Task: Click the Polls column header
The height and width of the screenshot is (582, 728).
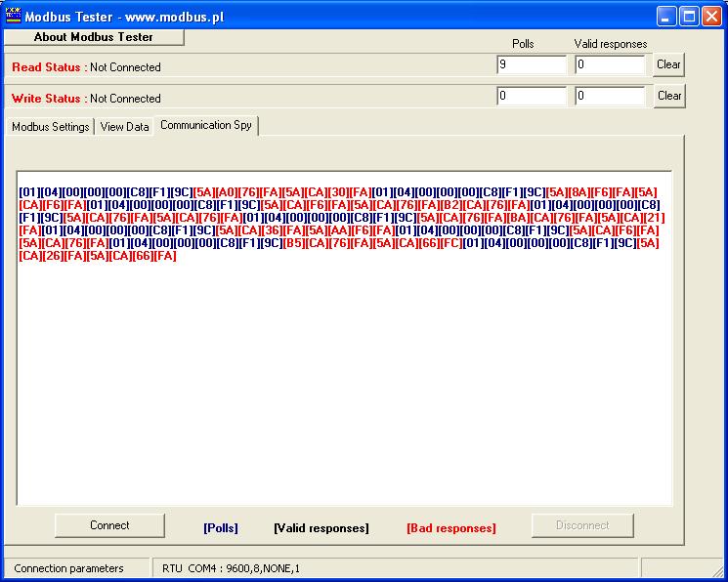Action: (x=523, y=44)
